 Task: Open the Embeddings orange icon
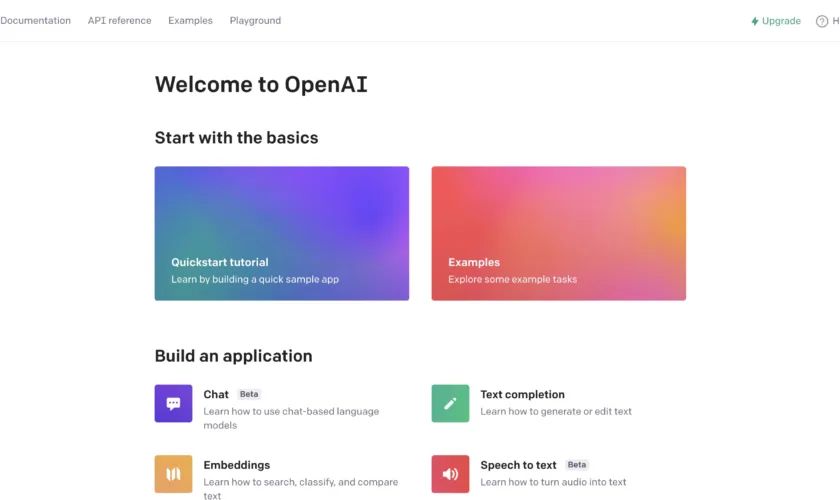(173, 474)
